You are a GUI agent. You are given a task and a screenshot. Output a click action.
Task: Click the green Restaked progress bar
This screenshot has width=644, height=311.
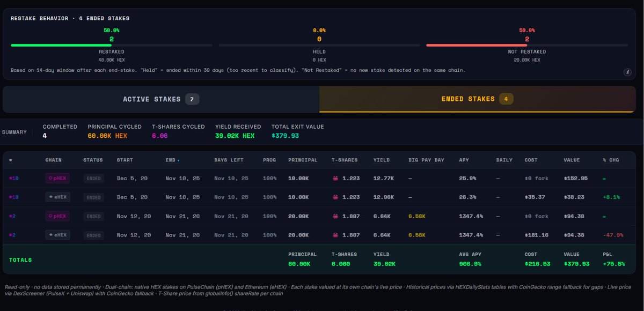(61, 45)
